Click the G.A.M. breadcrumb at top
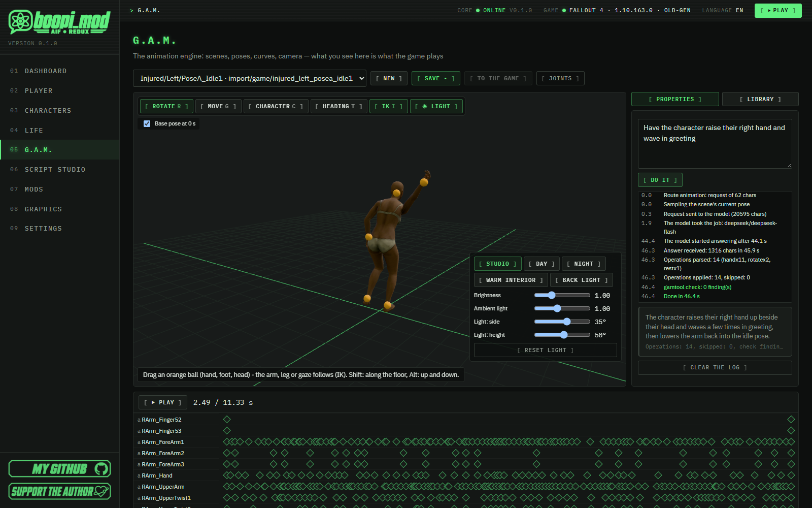Screen dimensions: 812x508 pyautogui.click(x=149, y=10)
